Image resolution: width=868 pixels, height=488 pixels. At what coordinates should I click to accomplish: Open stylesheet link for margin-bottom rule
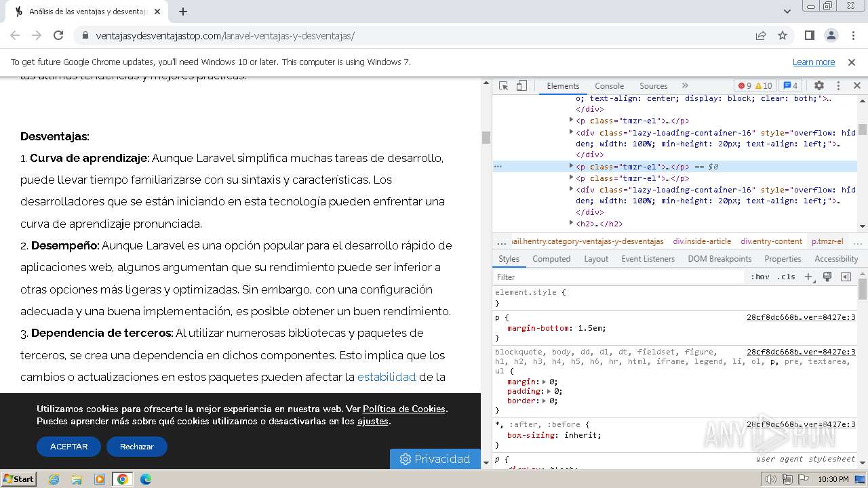tap(801, 317)
